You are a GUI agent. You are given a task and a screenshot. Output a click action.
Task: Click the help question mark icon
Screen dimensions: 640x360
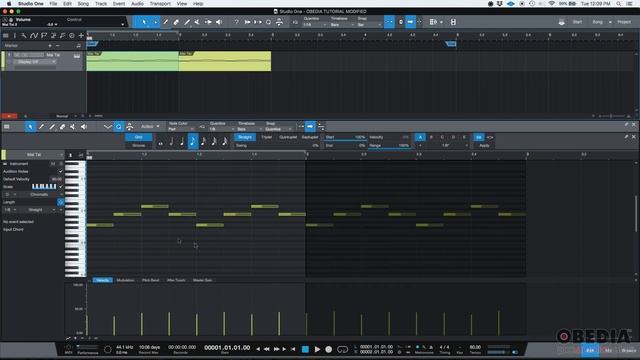tap(236, 22)
